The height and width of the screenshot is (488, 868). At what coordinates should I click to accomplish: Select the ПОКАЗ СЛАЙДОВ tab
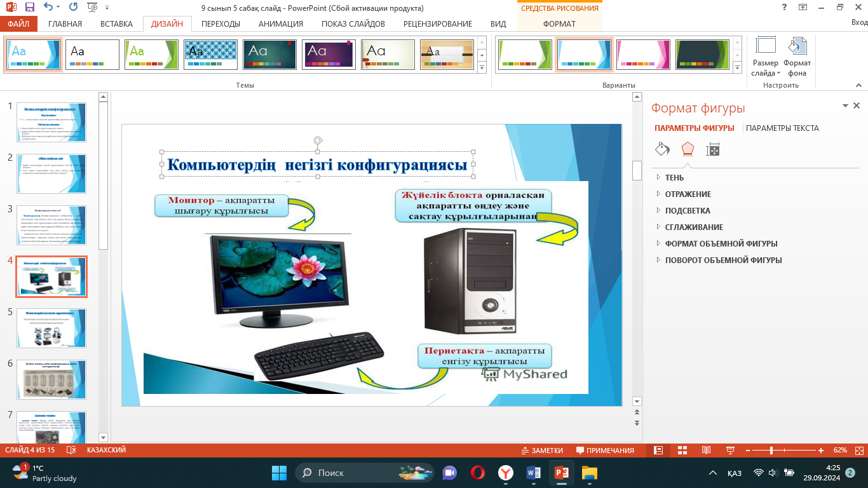(x=353, y=24)
